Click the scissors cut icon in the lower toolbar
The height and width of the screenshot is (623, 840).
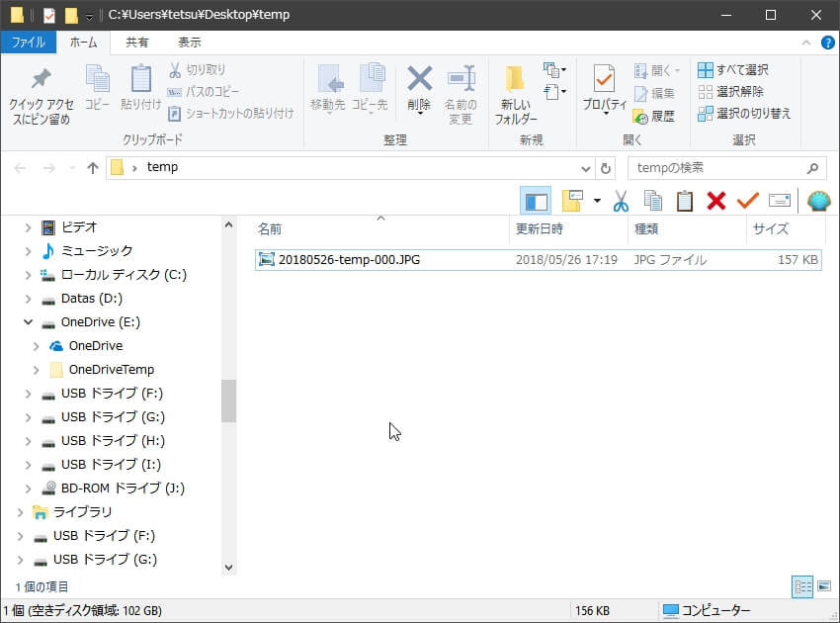tap(621, 202)
